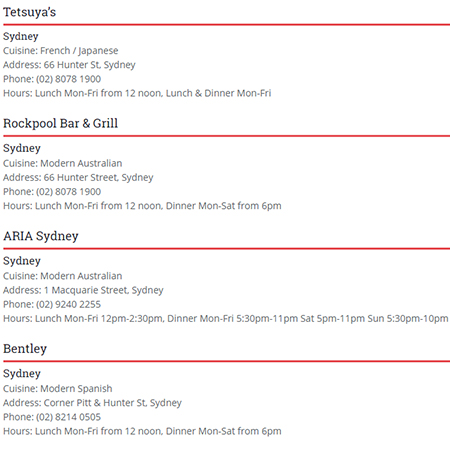Screen dimensions: 450x450
Task: Select the Rockpool Bar & Grill heading
Action: point(60,123)
